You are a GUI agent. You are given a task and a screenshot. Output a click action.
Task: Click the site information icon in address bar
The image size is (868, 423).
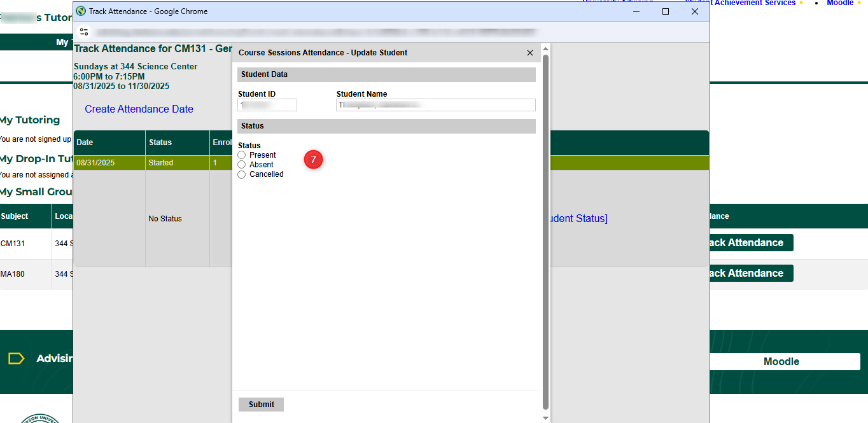[x=84, y=32]
